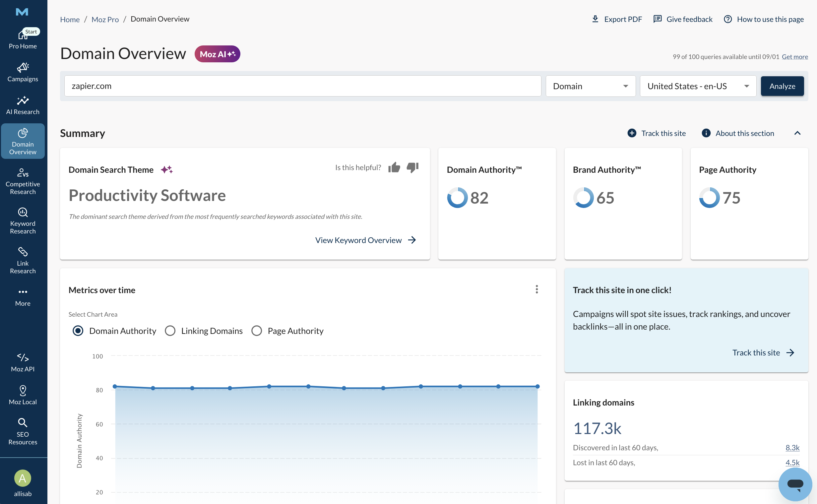Click the Export PDF download icon

click(x=595, y=19)
